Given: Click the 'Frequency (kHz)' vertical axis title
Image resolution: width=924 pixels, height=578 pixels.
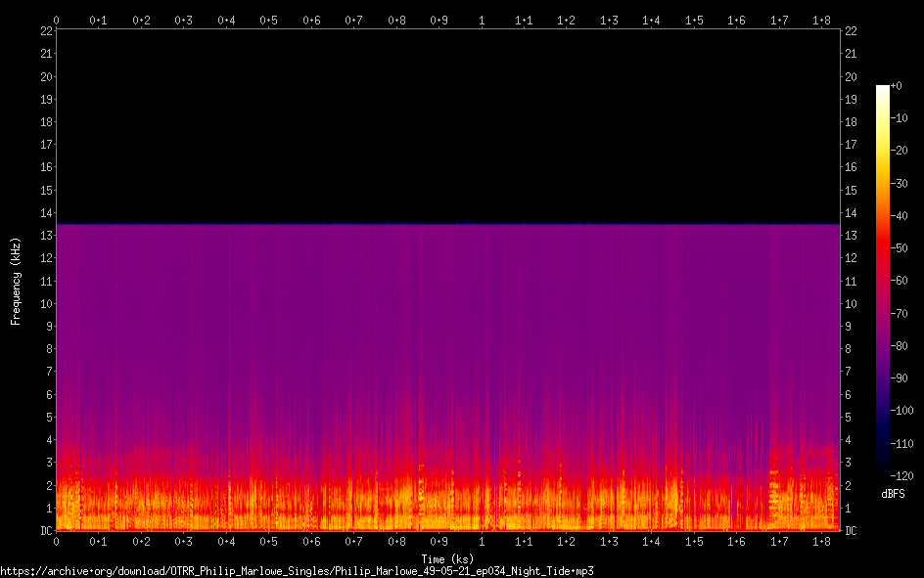Looking at the screenshot, I should pos(16,281).
